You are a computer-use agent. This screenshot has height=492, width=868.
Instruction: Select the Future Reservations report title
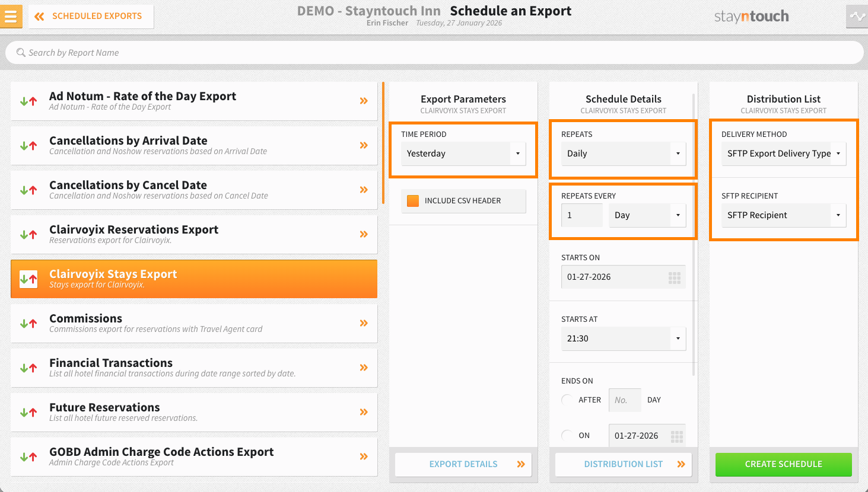104,407
